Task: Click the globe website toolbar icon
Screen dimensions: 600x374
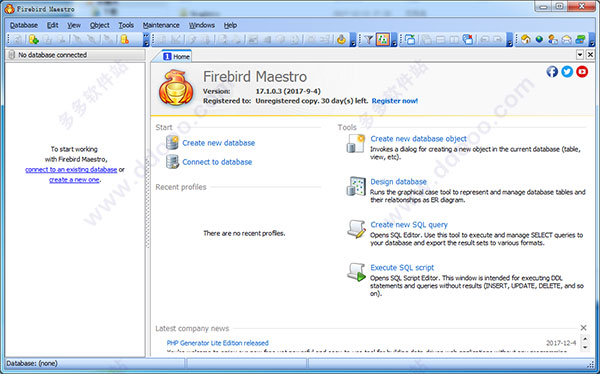Action: tap(539, 39)
